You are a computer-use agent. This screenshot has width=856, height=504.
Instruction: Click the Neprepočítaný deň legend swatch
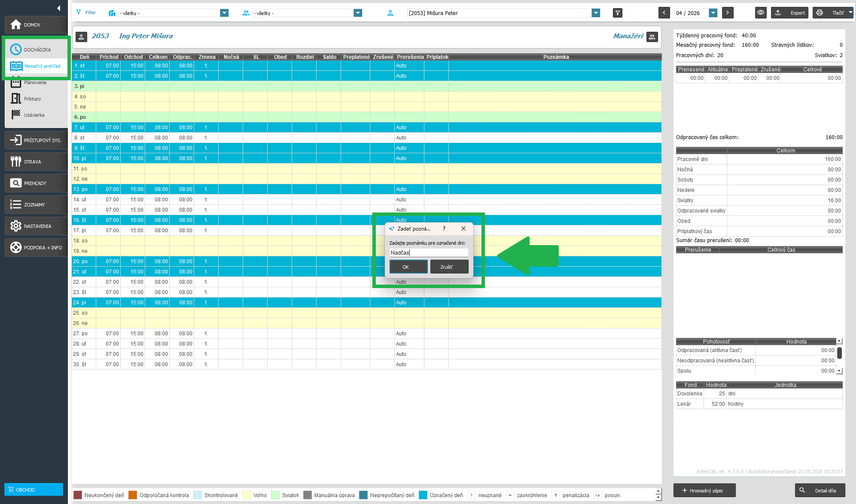363,495
